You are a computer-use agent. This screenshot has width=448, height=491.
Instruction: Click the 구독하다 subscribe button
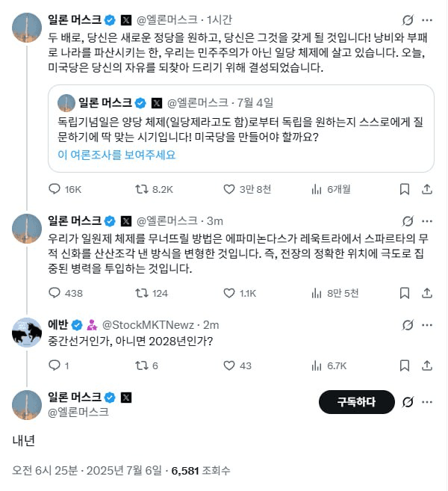[x=356, y=402]
